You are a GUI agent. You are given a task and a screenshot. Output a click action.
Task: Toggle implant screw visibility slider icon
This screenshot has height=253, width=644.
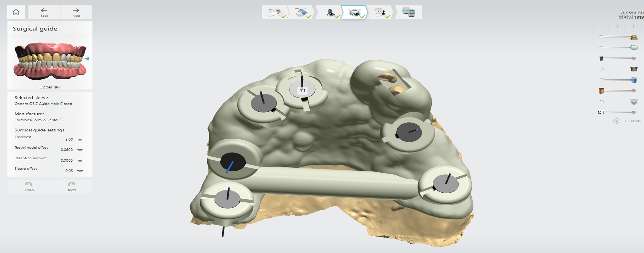(x=601, y=58)
